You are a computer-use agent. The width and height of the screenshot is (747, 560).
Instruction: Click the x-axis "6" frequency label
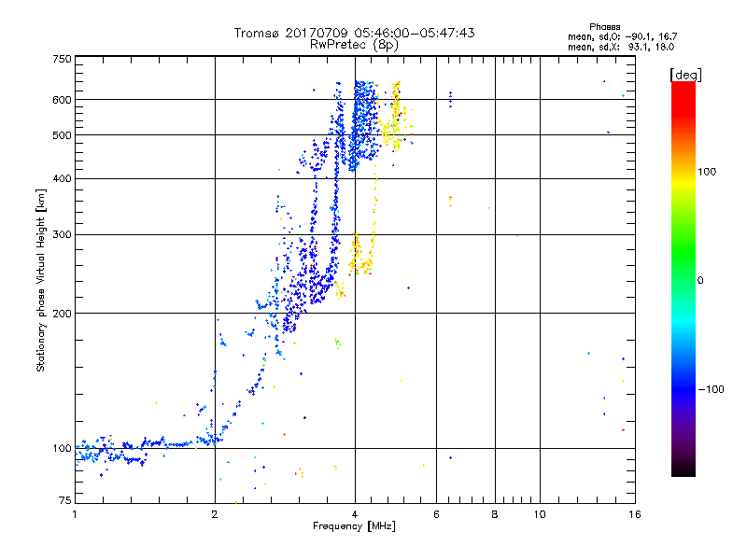436,514
